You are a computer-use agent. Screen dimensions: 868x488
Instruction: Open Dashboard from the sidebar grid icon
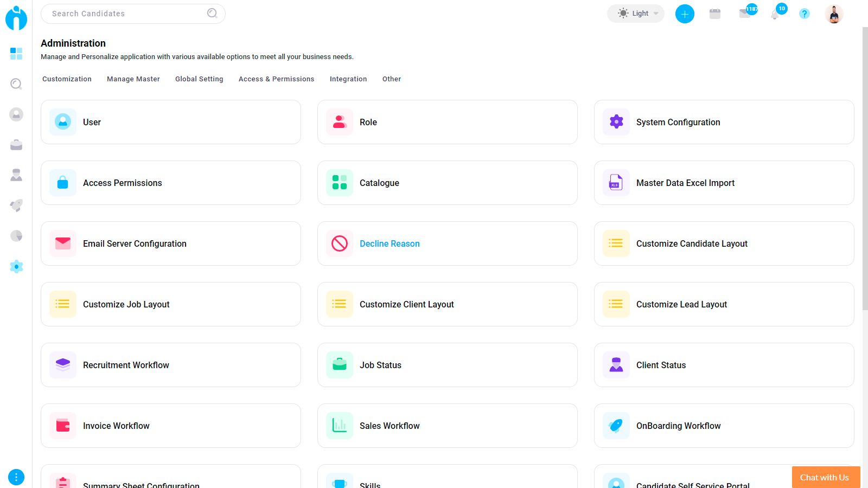pyautogui.click(x=16, y=54)
